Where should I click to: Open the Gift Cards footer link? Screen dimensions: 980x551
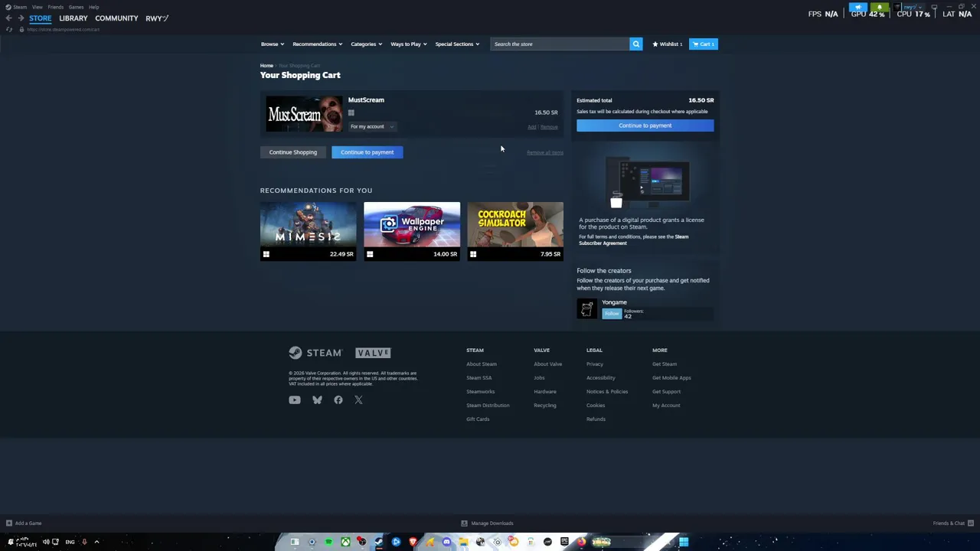[x=478, y=419]
